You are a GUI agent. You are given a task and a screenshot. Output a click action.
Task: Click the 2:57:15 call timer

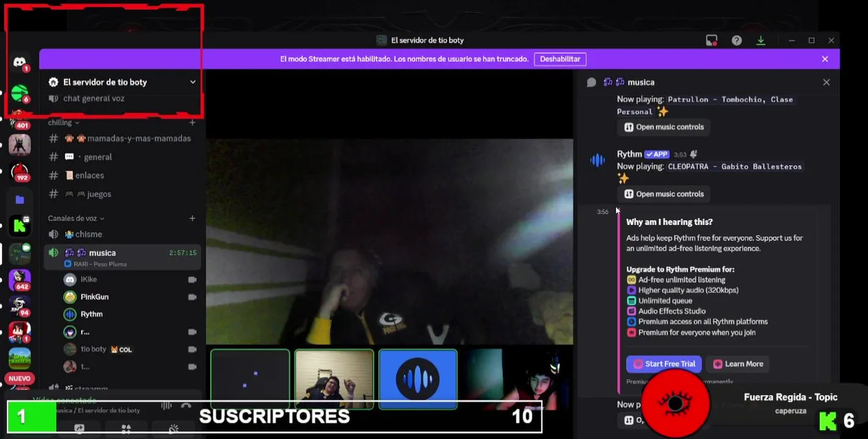tap(183, 252)
